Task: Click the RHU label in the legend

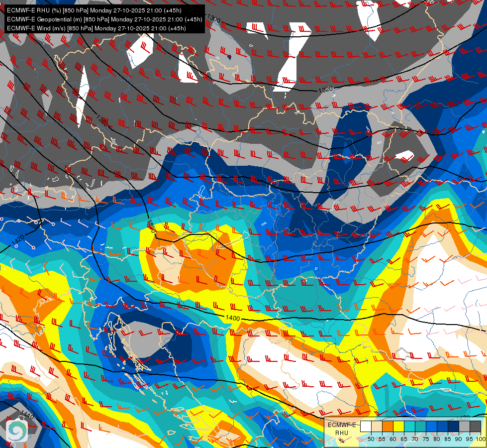Action: [x=342, y=433]
